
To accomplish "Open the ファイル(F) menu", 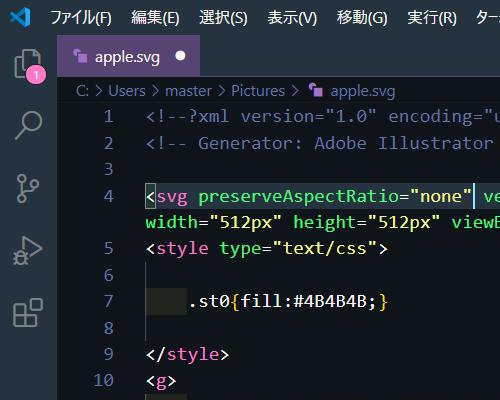I will 81,17.
